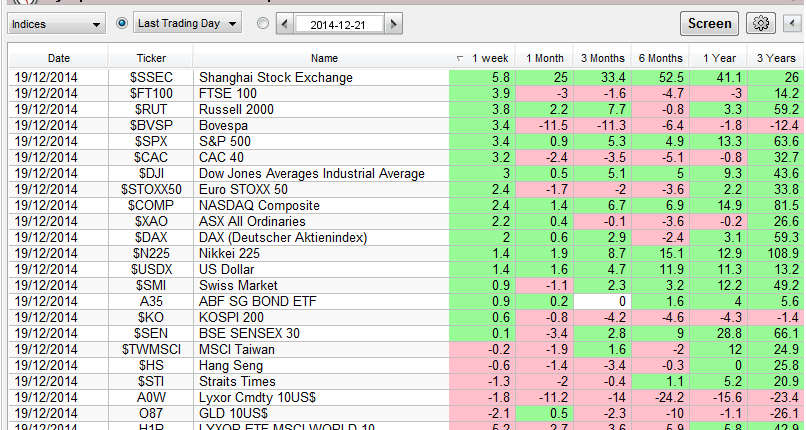
Task: Sort by the 3 Years column header
Action: pos(776,58)
